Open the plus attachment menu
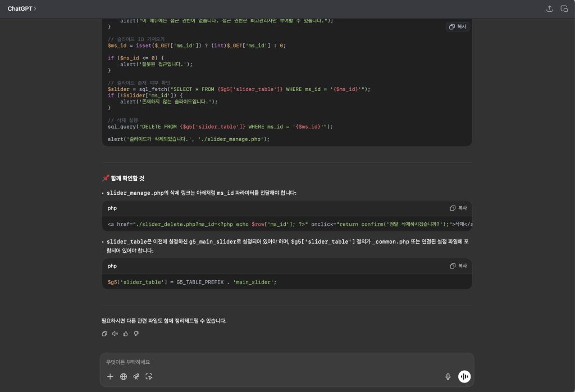This screenshot has height=392, width=575. pos(110,377)
